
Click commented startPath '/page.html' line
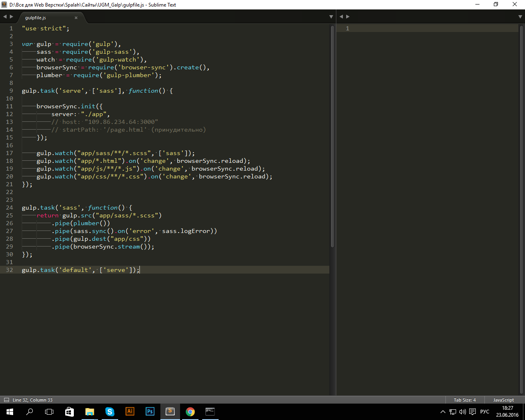tap(128, 130)
